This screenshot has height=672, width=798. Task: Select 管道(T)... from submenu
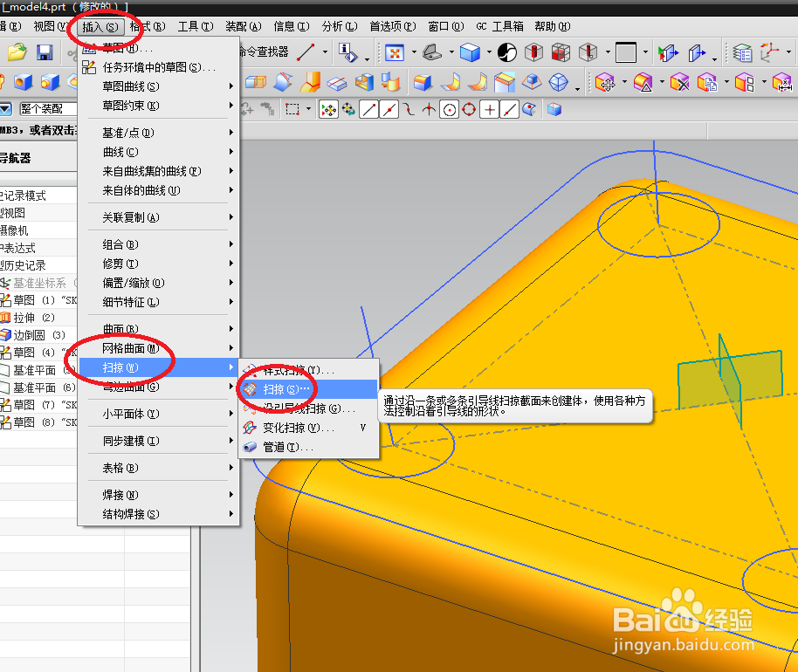pos(308,447)
